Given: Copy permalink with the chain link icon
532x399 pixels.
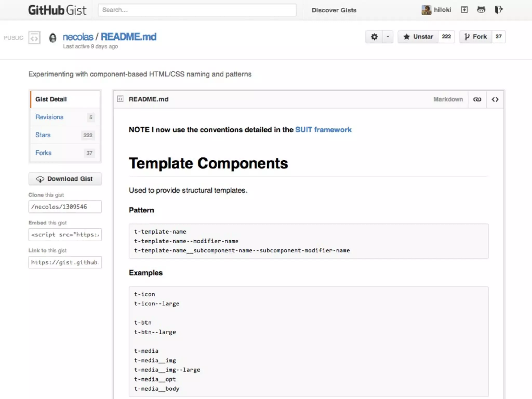Looking at the screenshot, I should (477, 99).
